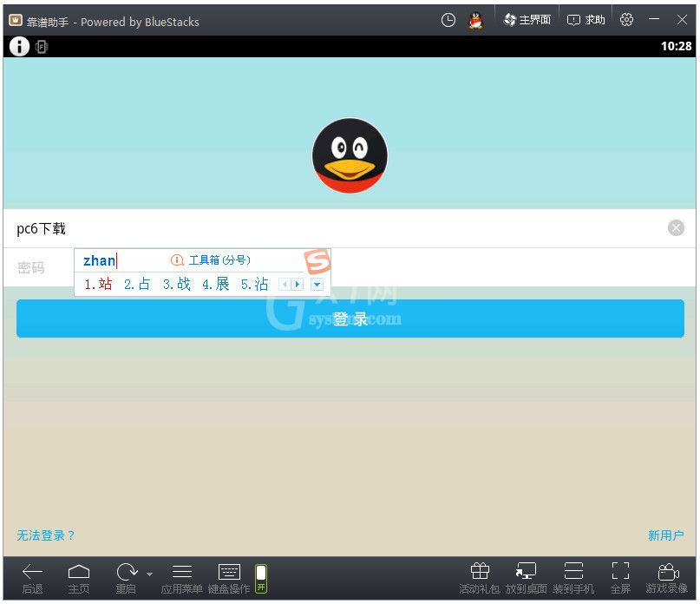The height and width of the screenshot is (604, 700).
Task: Open the 新用户 registration link
Action: [665, 535]
